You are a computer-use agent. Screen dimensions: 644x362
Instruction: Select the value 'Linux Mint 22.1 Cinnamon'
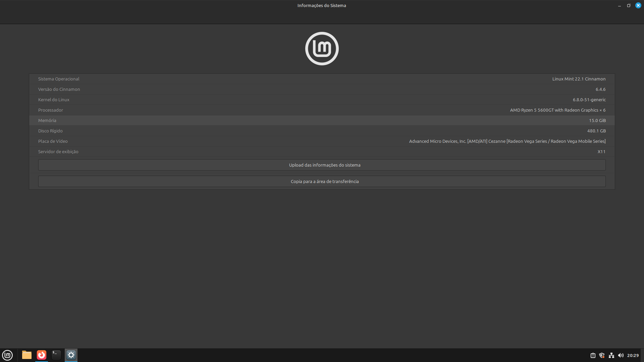point(579,79)
